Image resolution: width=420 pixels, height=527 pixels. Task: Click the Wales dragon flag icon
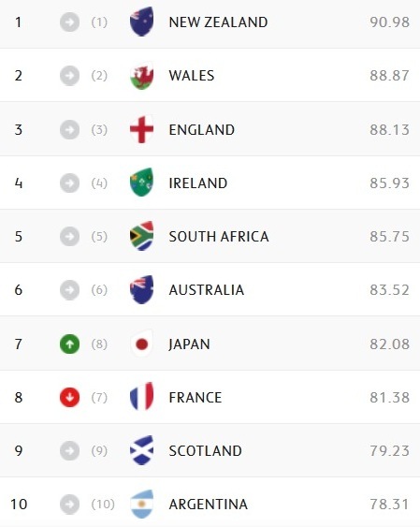[141, 75]
